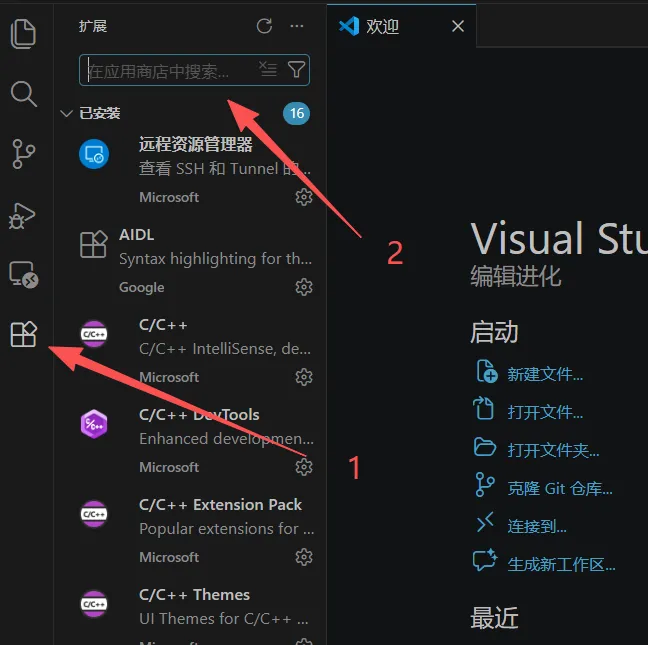The width and height of the screenshot is (648, 645).
Task: Click the 新建文件... link
Action: [x=545, y=374]
